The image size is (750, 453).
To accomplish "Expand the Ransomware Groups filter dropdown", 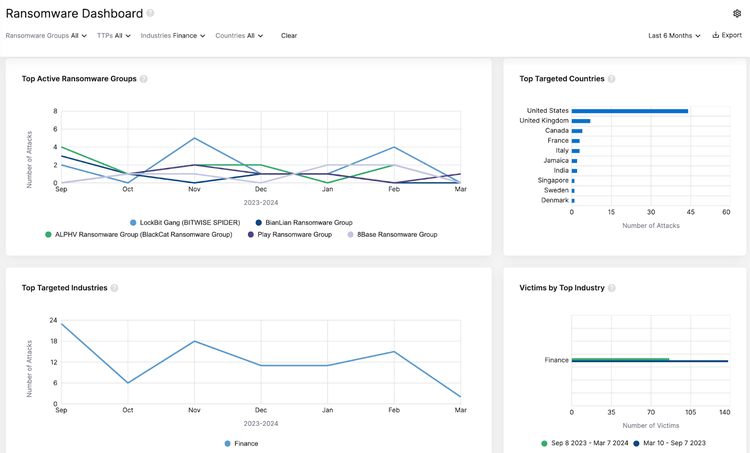I will tap(47, 36).
